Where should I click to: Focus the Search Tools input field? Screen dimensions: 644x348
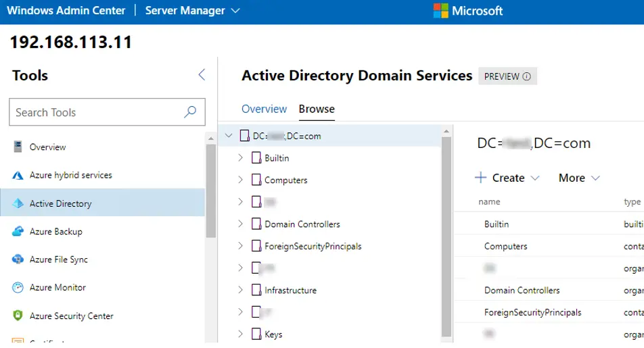tap(107, 112)
